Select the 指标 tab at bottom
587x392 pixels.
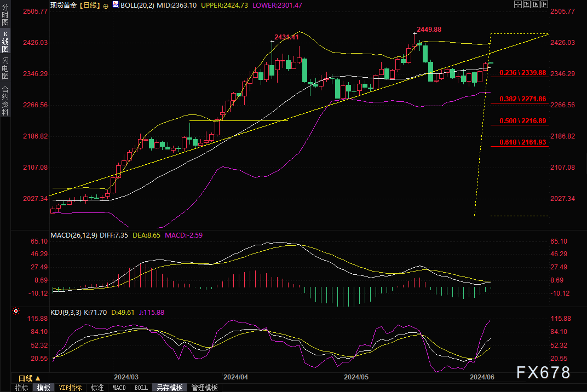pos(22,388)
